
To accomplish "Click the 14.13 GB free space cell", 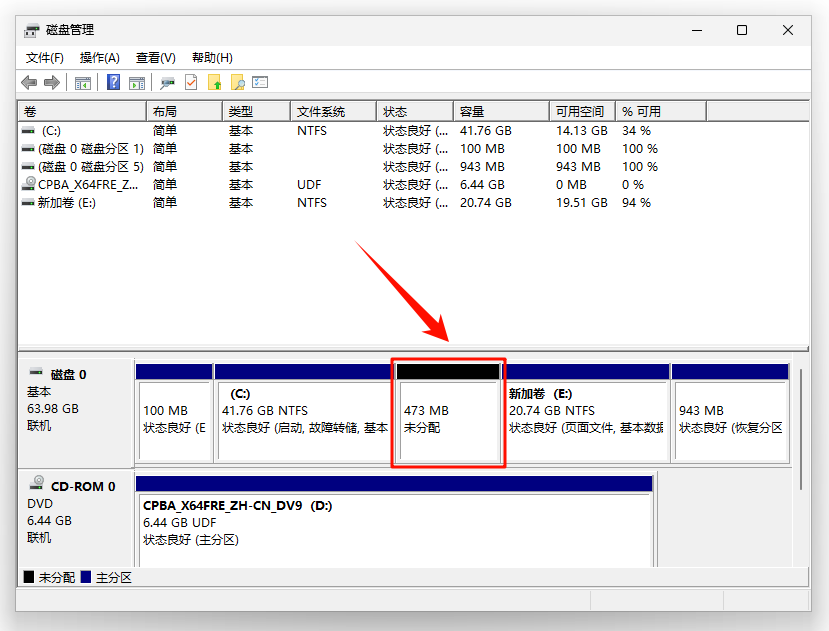I will 582,131.
